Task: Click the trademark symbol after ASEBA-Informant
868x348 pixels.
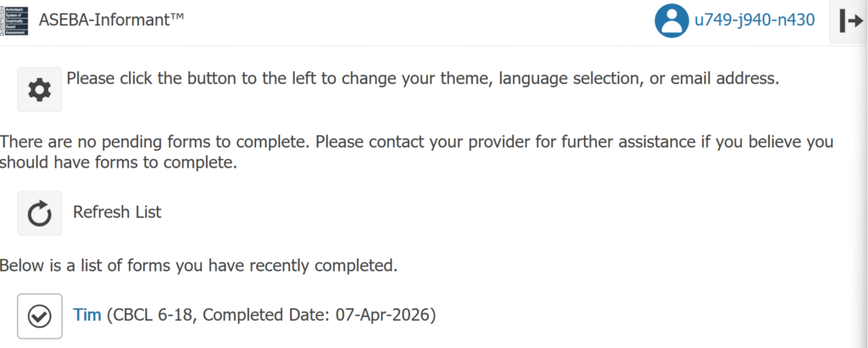Action: 177,17
